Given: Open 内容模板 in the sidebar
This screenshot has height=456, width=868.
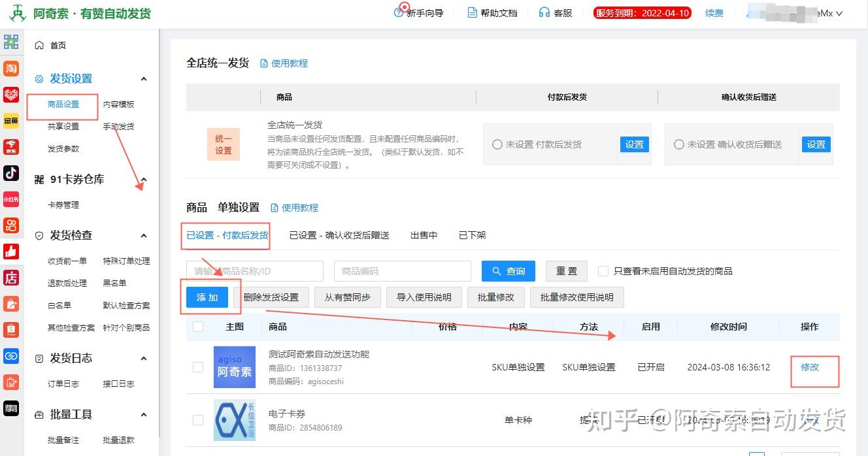Looking at the screenshot, I should (118, 105).
